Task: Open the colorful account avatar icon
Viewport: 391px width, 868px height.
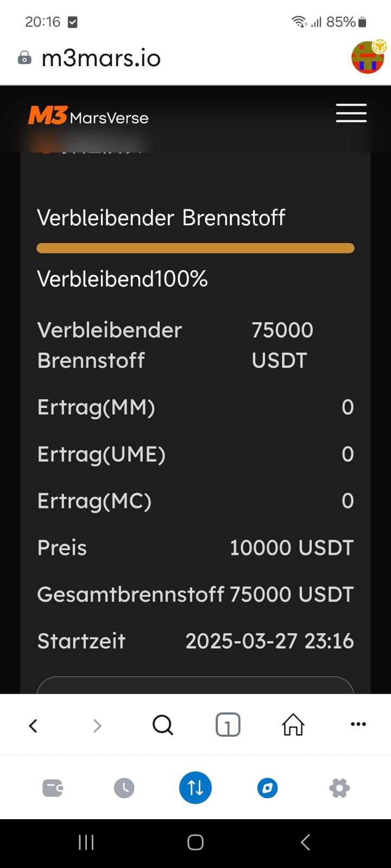Action: (x=368, y=56)
